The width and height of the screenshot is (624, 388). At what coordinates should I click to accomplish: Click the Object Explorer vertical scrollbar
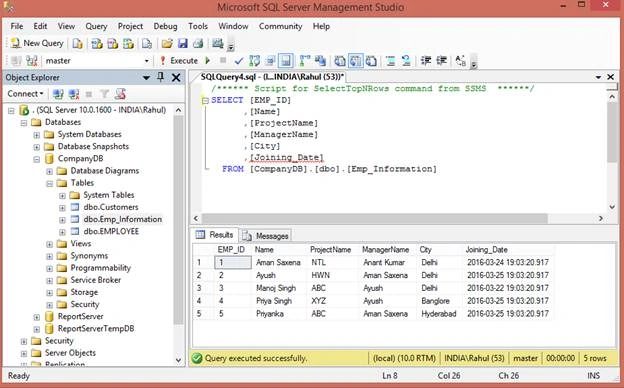click(178, 219)
